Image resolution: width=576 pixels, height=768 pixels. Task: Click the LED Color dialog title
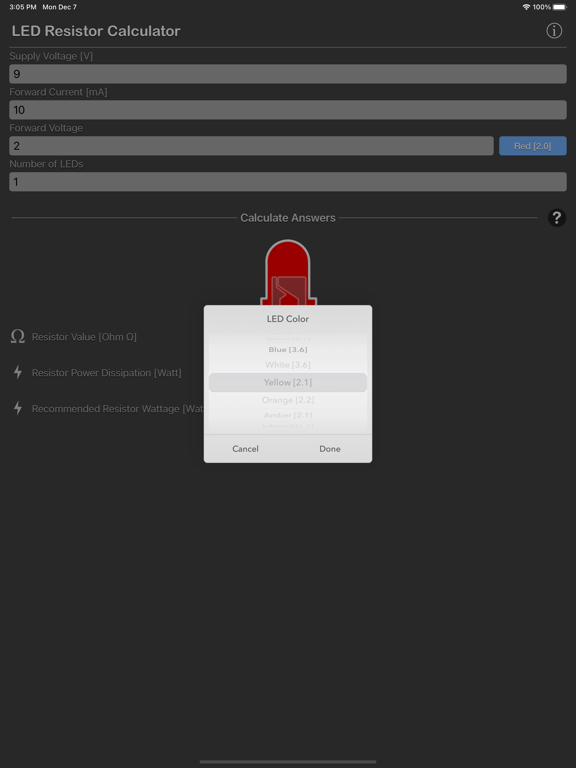click(x=288, y=319)
